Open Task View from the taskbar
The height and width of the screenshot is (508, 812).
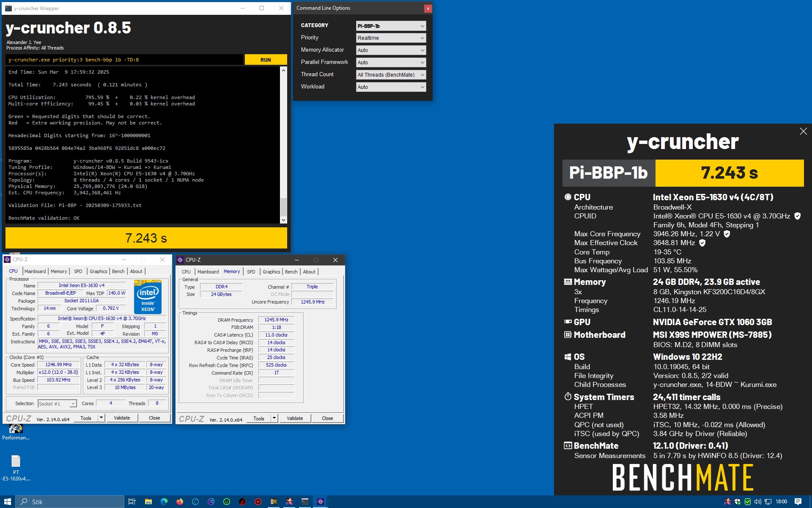[132, 502]
